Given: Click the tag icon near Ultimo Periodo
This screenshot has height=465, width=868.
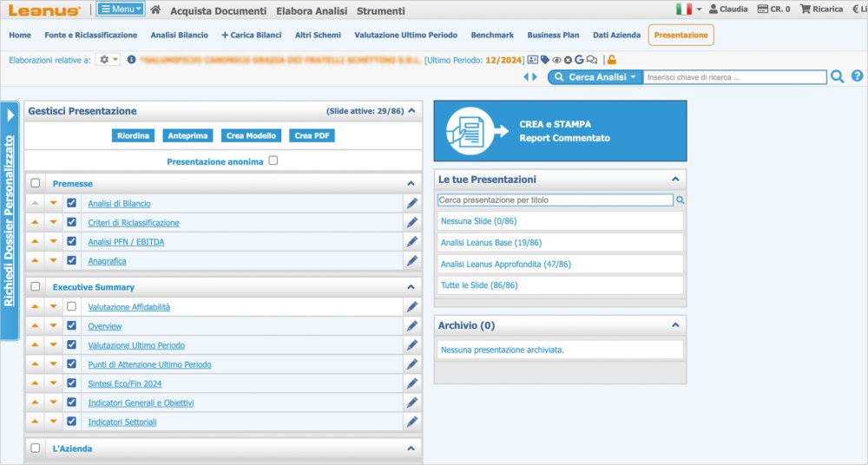Looking at the screenshot, I should coord(545,60).
